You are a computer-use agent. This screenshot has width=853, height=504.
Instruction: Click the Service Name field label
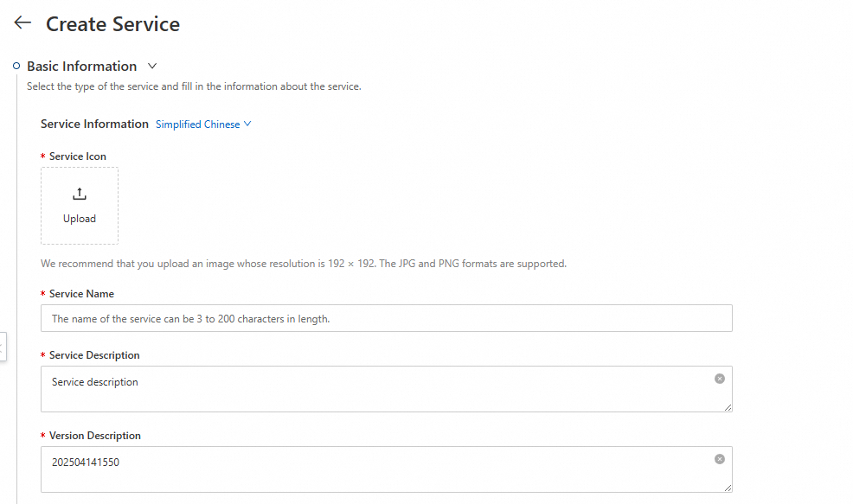coord(81,294)
